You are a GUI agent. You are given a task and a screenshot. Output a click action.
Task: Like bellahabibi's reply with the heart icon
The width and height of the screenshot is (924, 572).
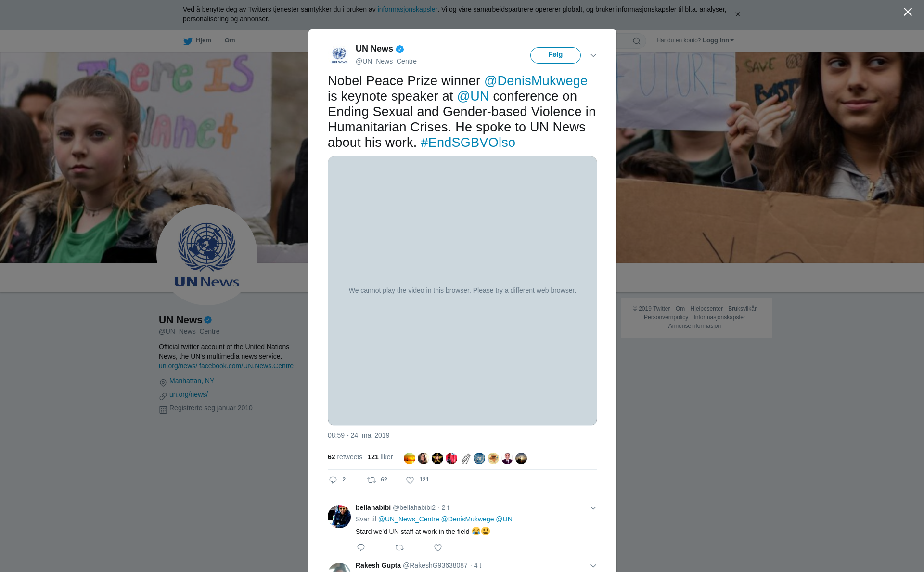[438, 547]
